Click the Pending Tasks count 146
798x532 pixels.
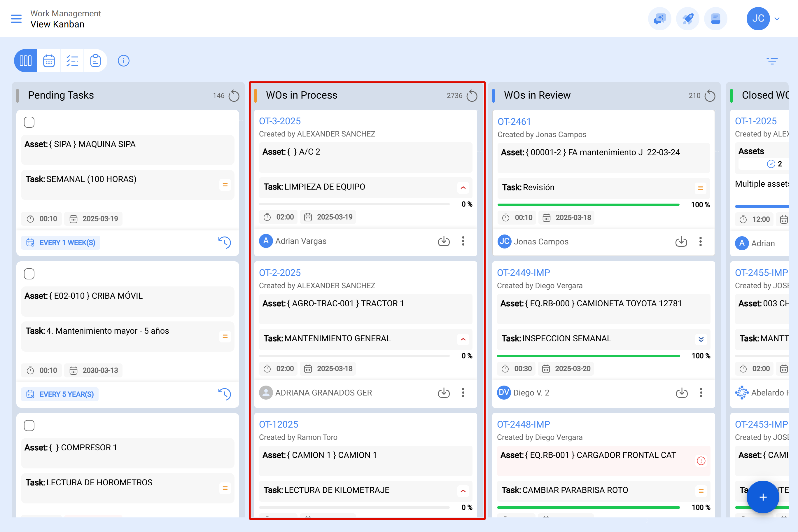pyautogui.click(x=218, y=96)
